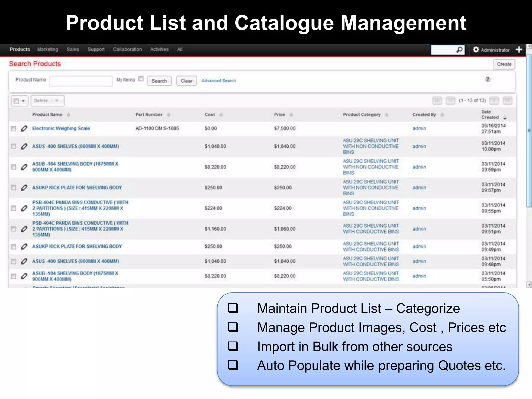Open Administrator gear settings icon
532x399 pixels.
476,49
